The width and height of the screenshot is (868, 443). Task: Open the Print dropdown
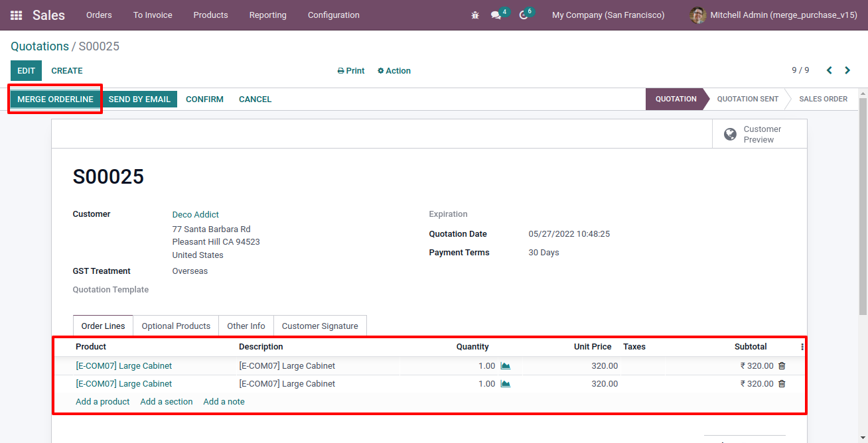click(x=351, y=71)
